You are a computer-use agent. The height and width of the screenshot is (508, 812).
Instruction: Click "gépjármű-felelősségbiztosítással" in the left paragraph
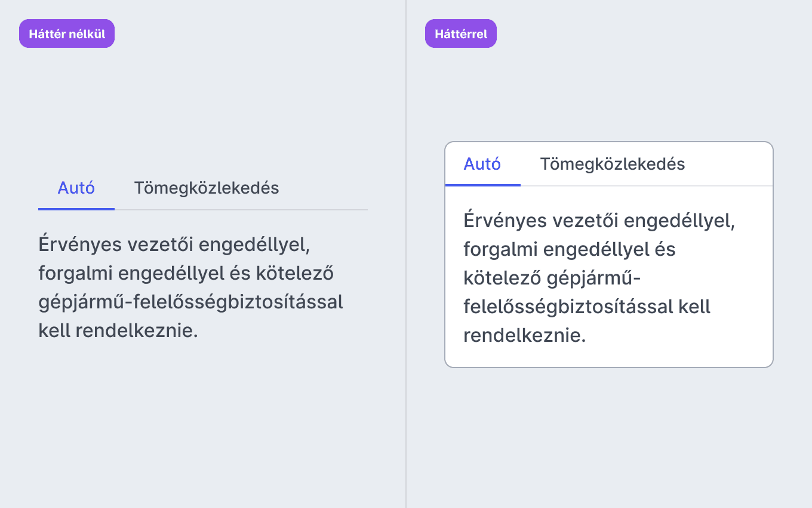point(191,302)
